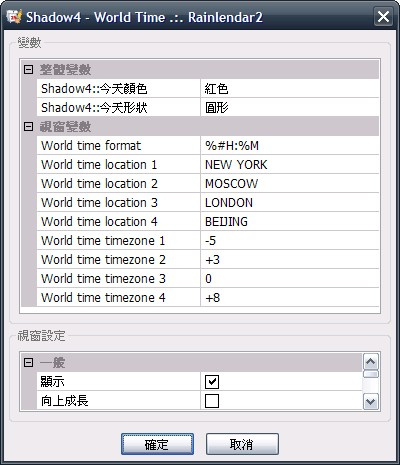Click the window settings scrollbar thumb
Screen dimensions: 400x465
click(x=371, y=374)
